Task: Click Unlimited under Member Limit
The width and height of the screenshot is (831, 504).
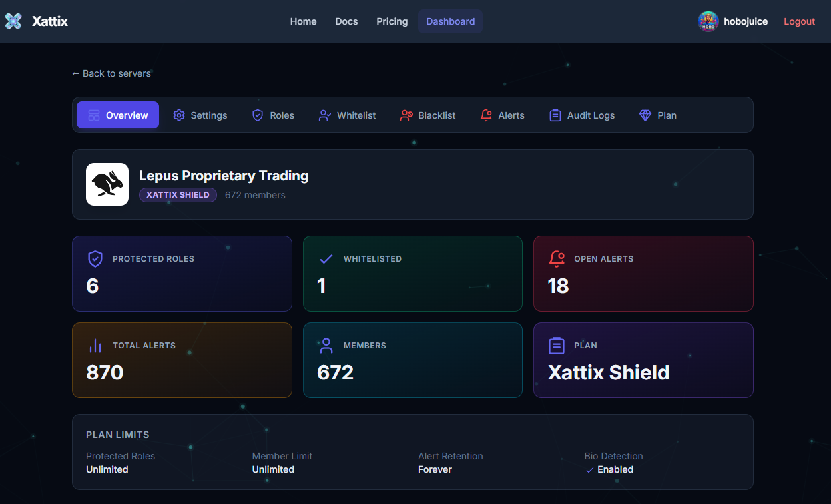Action: point(273,469)
